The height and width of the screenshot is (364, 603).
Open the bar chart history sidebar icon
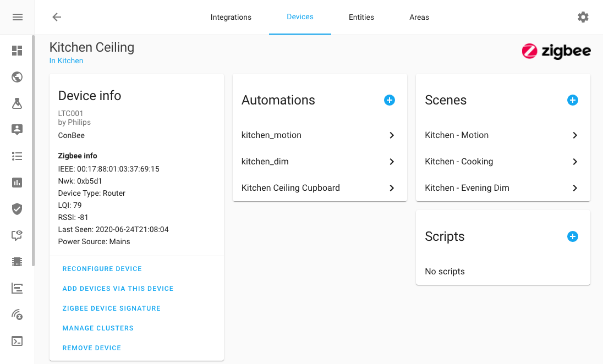click(x=17, y=183)
